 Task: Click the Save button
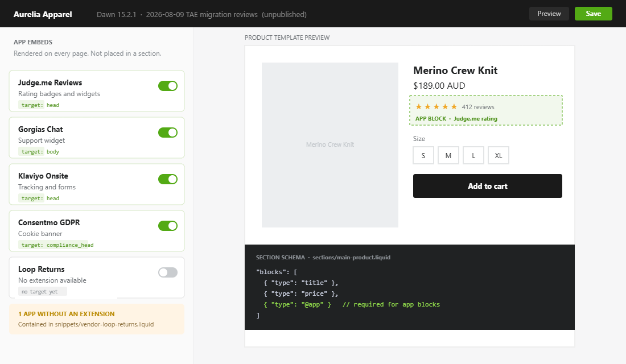tap(593, 14)
